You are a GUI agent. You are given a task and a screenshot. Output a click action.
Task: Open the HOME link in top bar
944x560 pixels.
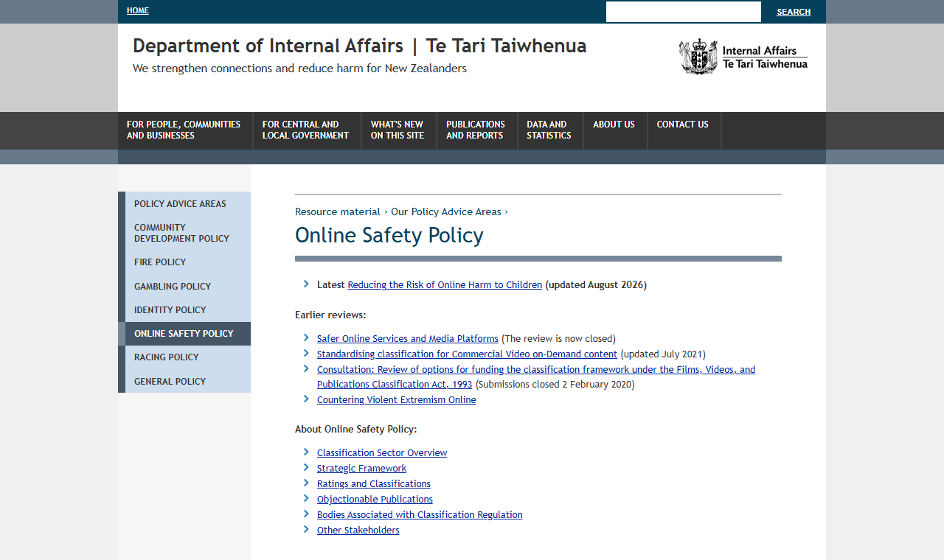tap(138, 10)
